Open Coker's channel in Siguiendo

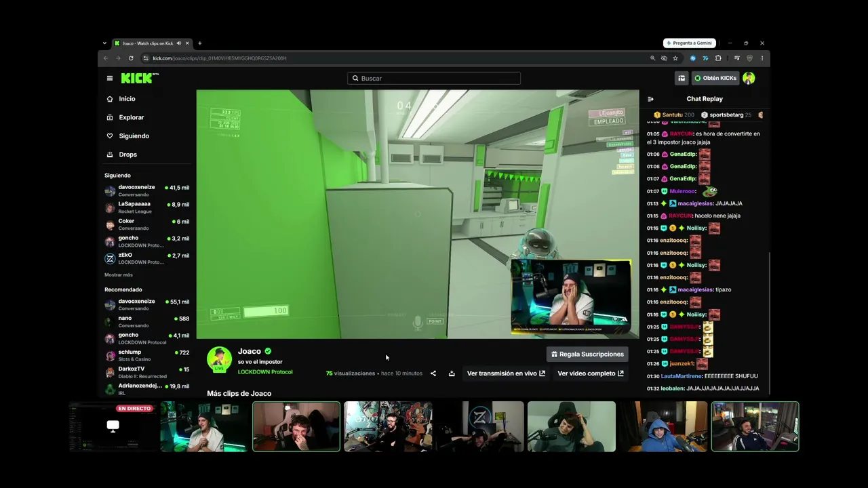point(147,224)
